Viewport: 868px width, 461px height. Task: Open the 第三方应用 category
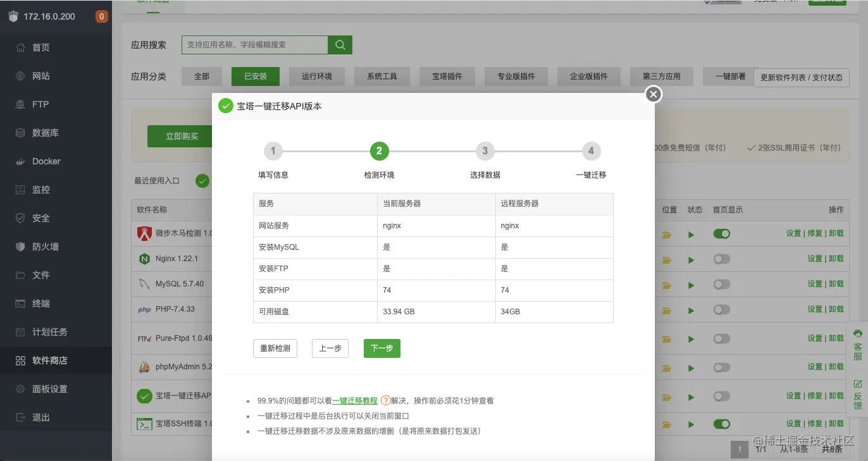pyautogui.click(x=662, y=77)
